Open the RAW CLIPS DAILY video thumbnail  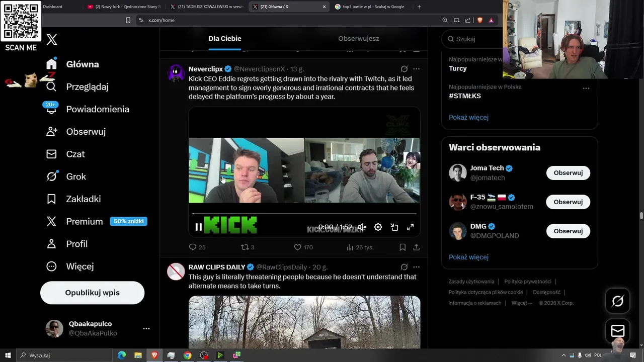(304, 322)
